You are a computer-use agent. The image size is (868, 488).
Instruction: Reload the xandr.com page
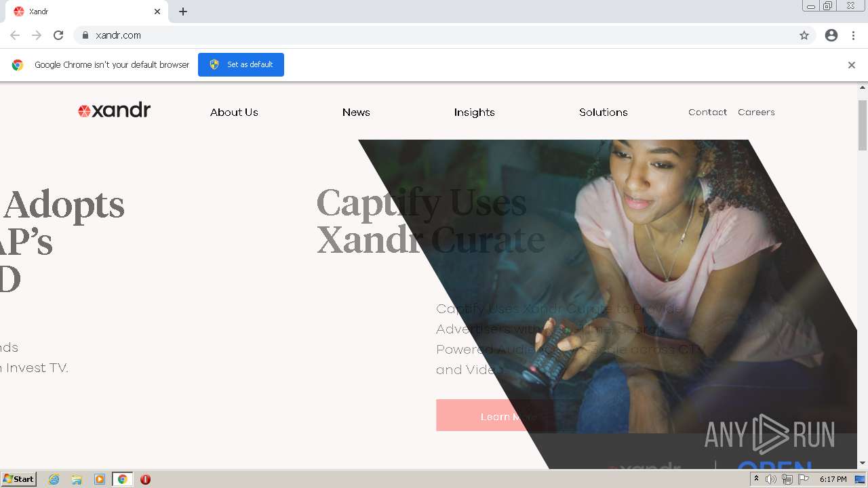(x=58, y=35)
